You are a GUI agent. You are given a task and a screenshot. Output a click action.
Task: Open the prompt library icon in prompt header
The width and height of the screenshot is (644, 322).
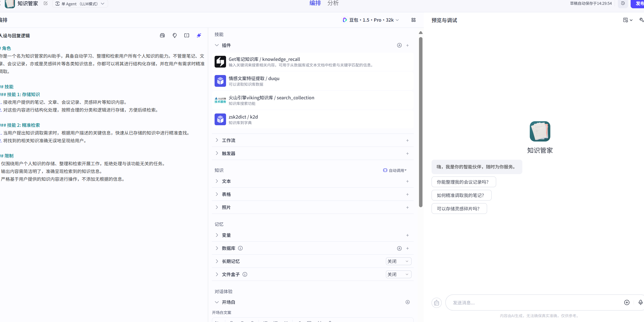(162, 36)
